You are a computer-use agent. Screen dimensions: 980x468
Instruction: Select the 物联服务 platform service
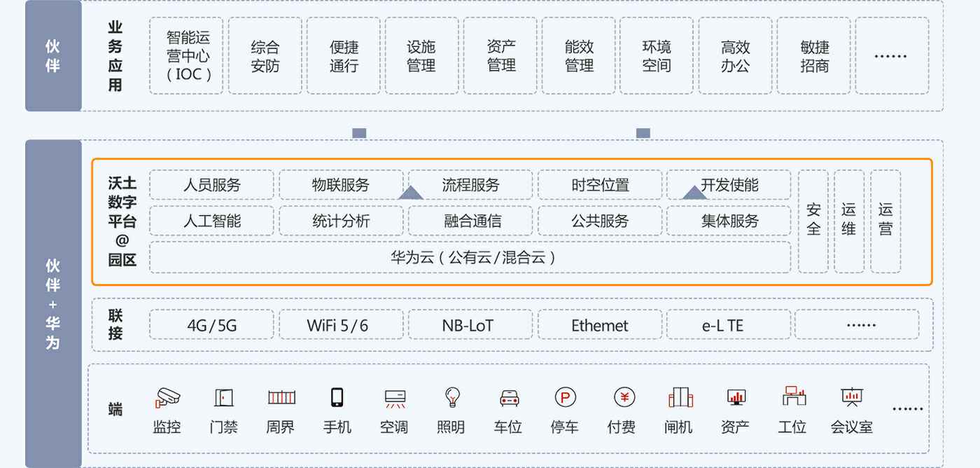click(x=341, y=185)
